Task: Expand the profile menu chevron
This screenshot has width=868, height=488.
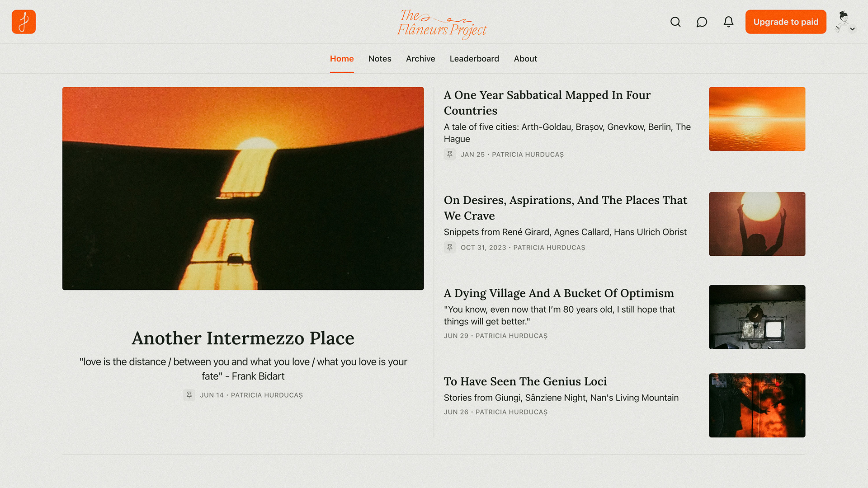Action: tap(853, 29)
